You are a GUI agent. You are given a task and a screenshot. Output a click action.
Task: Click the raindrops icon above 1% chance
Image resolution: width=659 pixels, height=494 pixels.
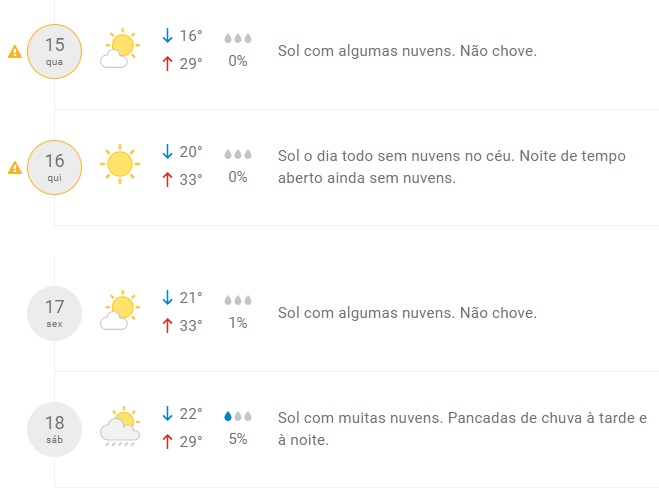(238, 299)
